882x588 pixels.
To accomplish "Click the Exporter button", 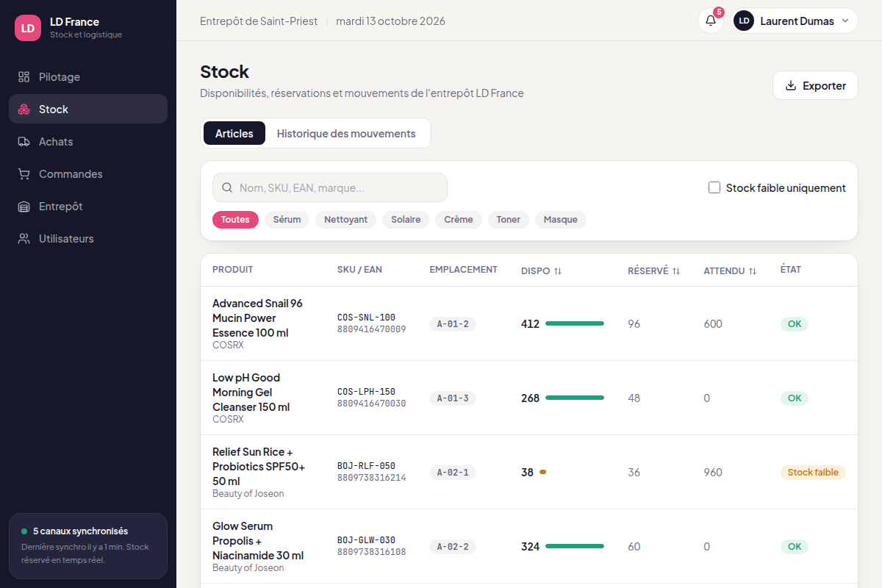I will click(x=815, y=85).
